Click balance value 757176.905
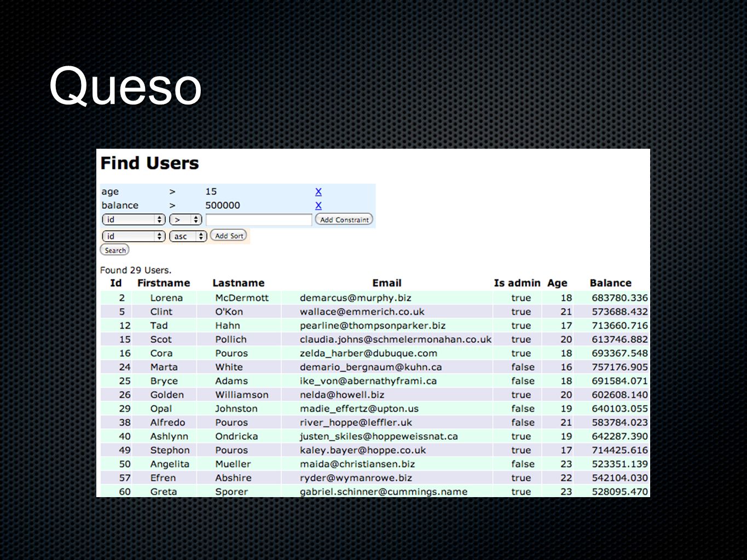 coord(619,367)
